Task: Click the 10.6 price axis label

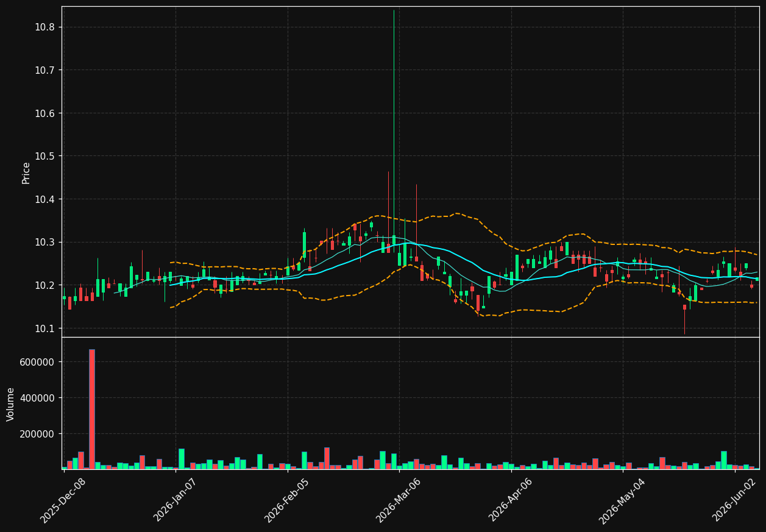Action: coord(44,113)
